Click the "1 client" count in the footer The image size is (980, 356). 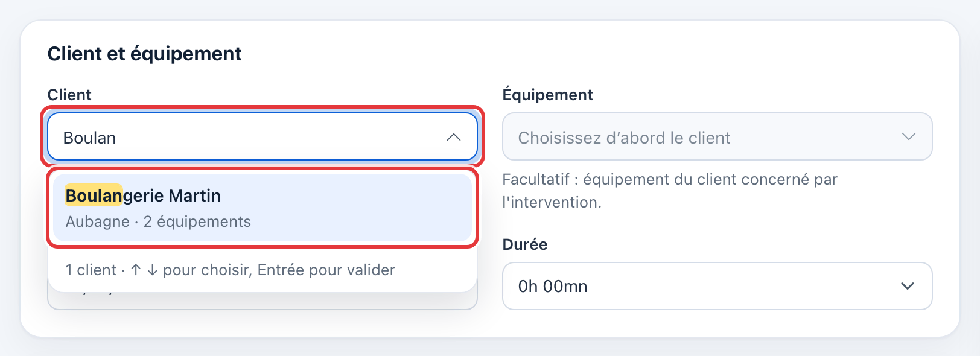(91, 270)
